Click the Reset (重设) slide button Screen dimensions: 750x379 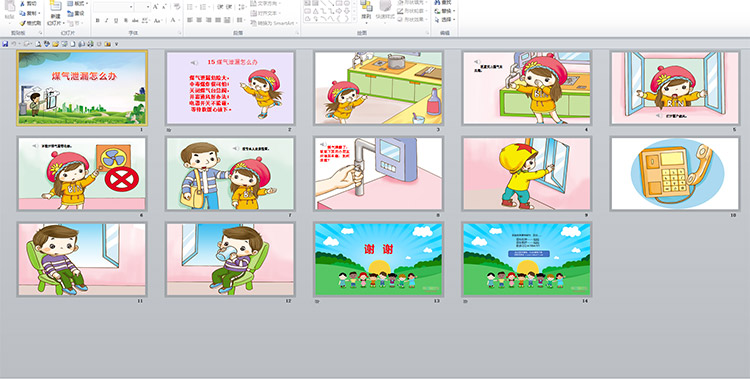(76, 13)
